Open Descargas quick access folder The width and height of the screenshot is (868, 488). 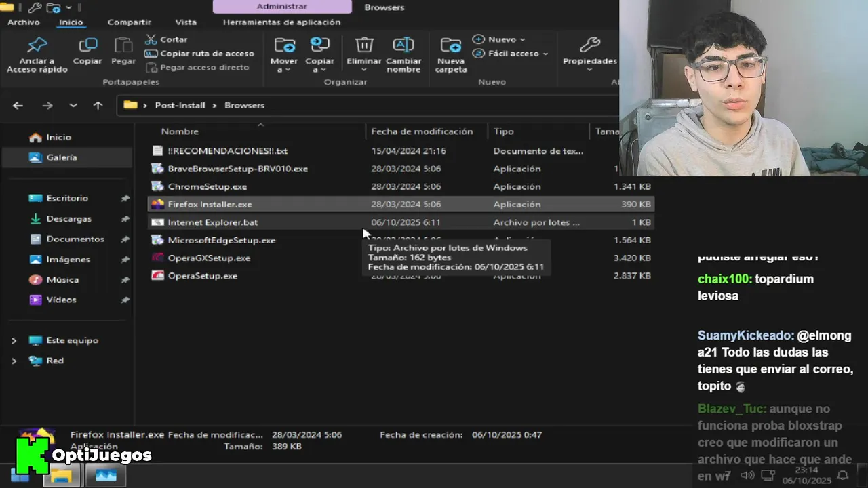[x=68, y=219]
